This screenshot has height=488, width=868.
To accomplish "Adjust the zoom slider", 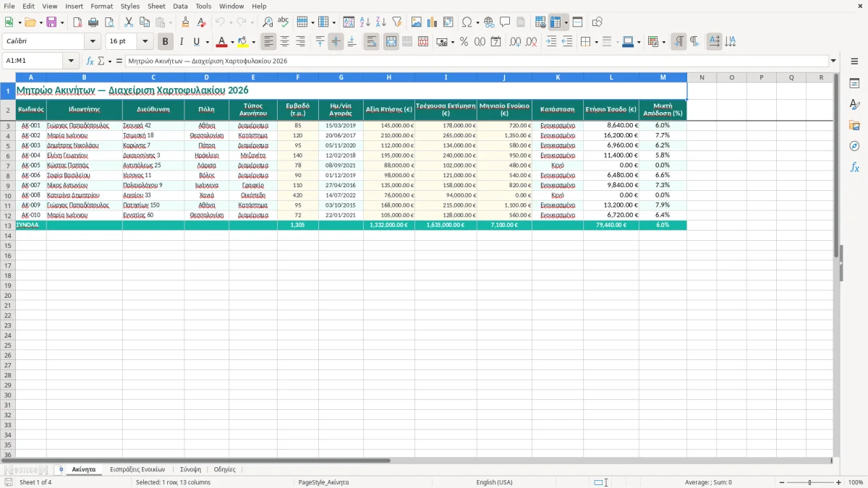I will [809, 482].
